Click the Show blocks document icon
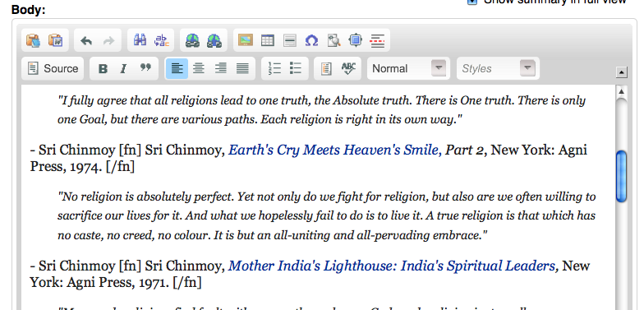644x310 pixels. 326,68
